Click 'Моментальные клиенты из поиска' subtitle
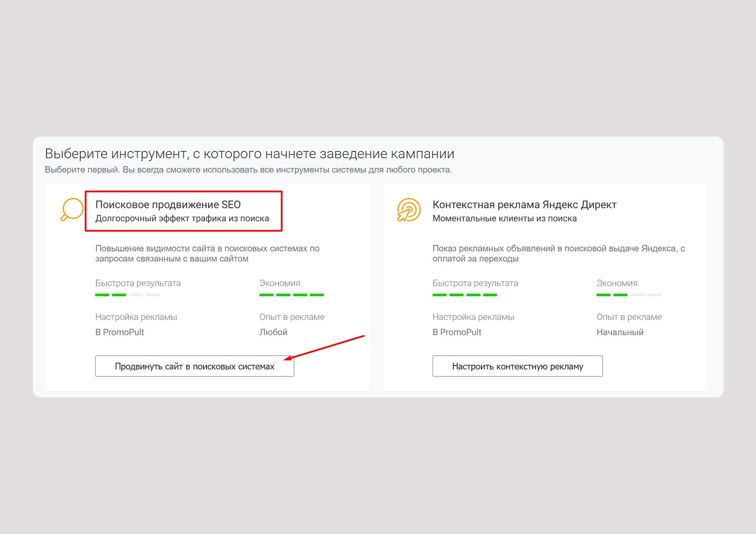The height and width of the screenshot is (534, 756). pyautogui.click(x=504, y=218)
